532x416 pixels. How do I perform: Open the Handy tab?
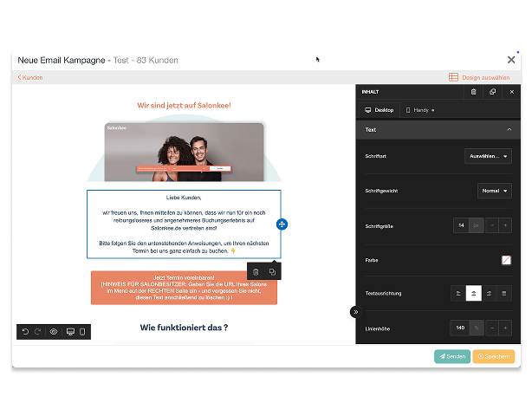[x=420, y=110]
